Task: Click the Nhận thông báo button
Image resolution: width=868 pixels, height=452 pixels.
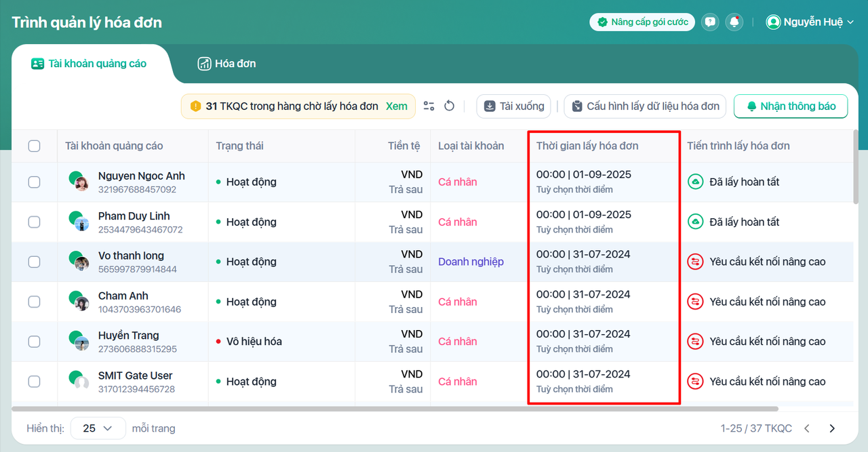Action: (791, 106)
